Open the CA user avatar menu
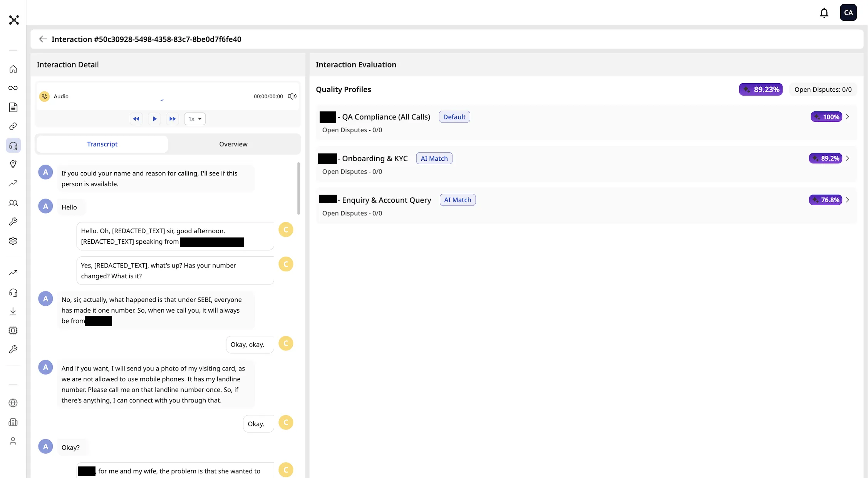 coord(848,13)
